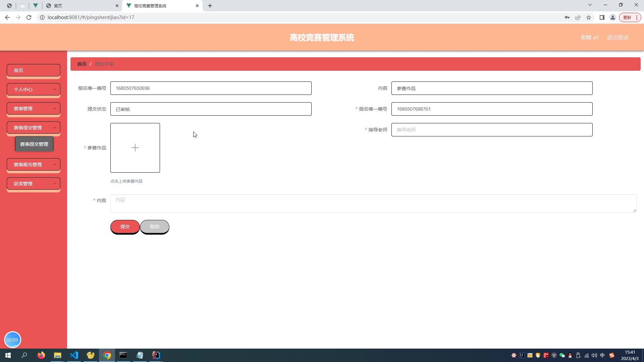644x362 pixels.
Task: Click the red 提交 button
Action: point(125,227)
